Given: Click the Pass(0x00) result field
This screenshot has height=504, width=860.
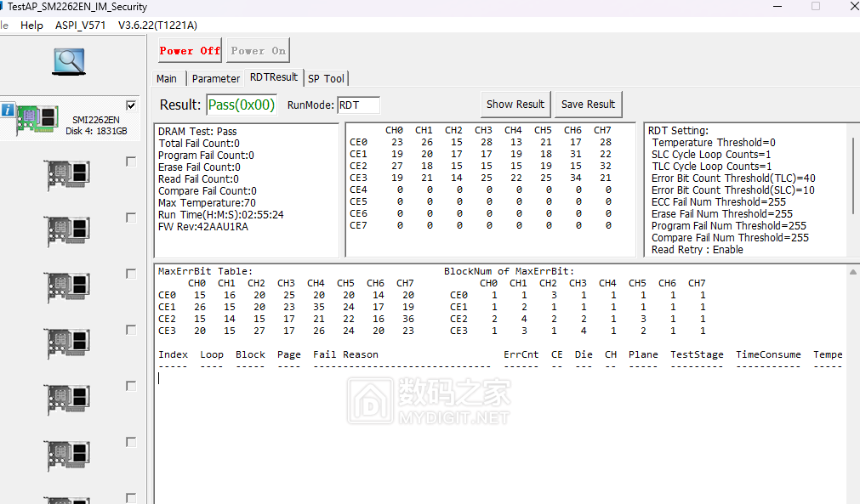Looking at the screenshot, I should [x=242, y=105].
